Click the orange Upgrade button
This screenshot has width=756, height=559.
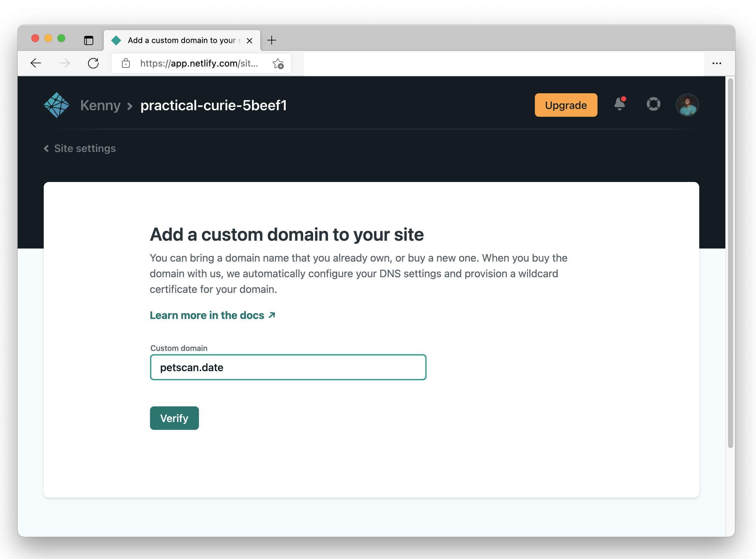coord(566,105)
